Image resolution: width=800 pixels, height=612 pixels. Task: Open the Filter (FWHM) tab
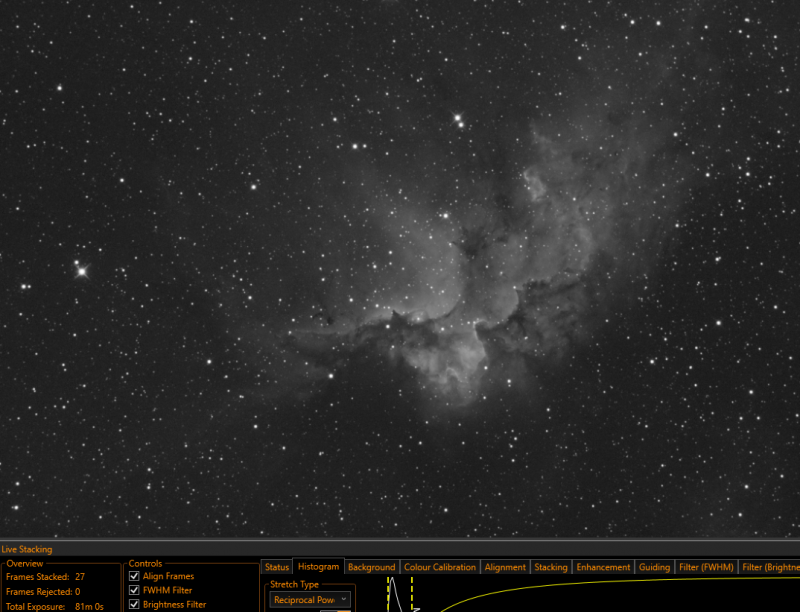(706, 567)
